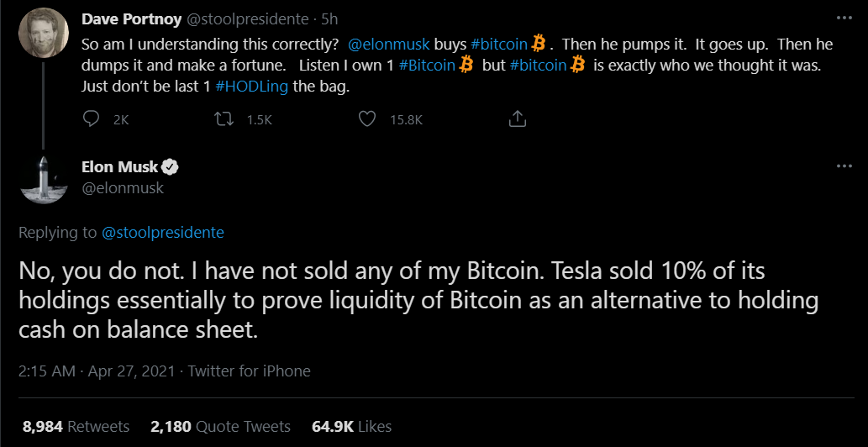
Task: Click the retweet icon on Portnoy's tweet
Action: (x=224, y=120)
